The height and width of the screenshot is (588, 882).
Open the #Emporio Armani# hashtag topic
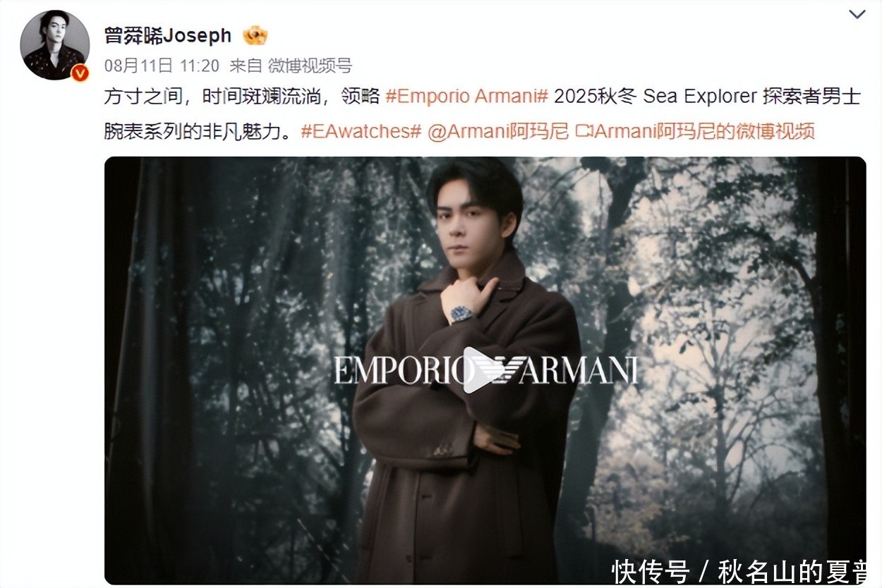466,97
